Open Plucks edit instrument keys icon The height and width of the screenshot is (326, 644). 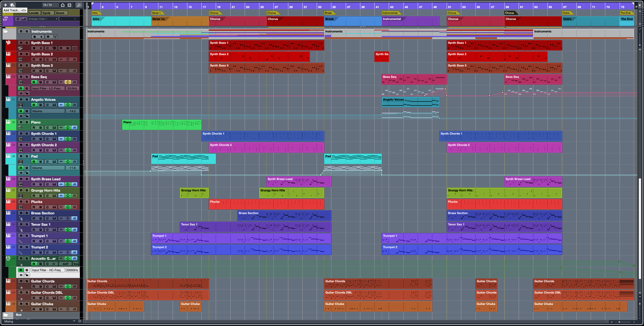coord(54,207)
